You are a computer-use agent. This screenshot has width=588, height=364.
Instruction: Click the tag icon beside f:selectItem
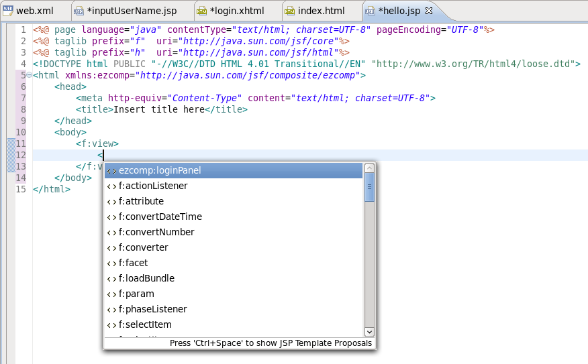111,325
